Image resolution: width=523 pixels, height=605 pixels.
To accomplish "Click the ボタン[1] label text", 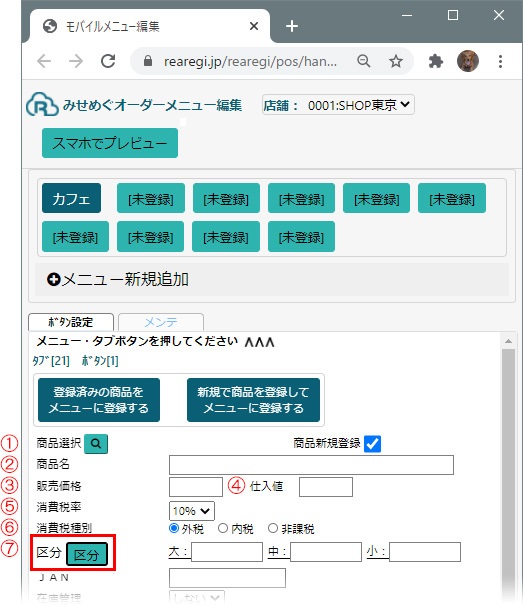I will (100, 361).
